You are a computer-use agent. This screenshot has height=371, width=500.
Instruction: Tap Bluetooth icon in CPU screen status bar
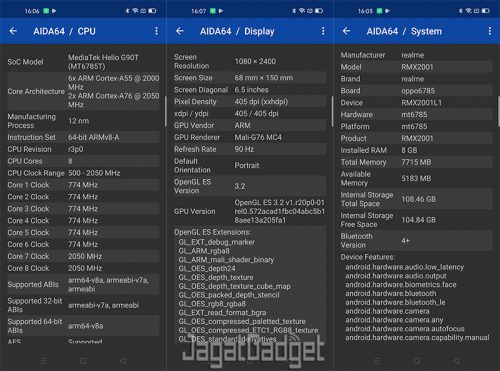click(x=127, y=11)
